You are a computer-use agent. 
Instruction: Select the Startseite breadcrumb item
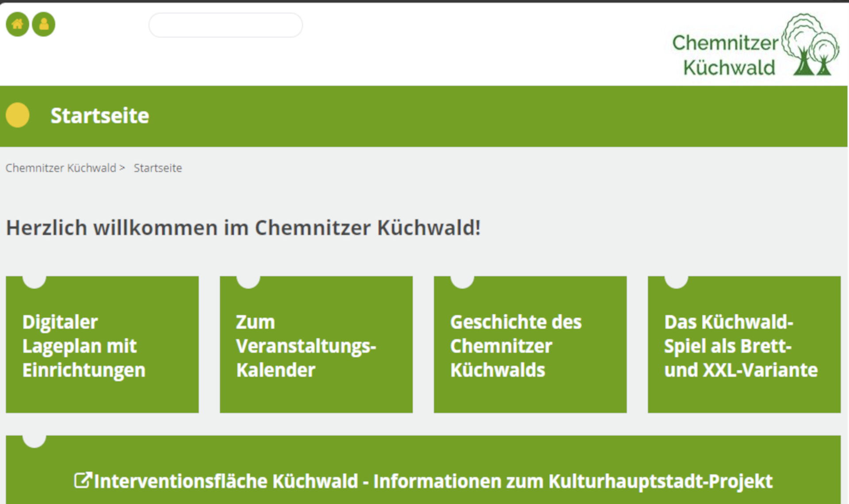tap(157, 168)
